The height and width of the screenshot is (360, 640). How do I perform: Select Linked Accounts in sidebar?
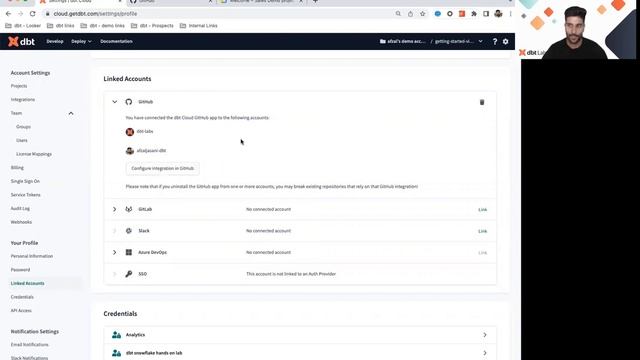point(28,283)
